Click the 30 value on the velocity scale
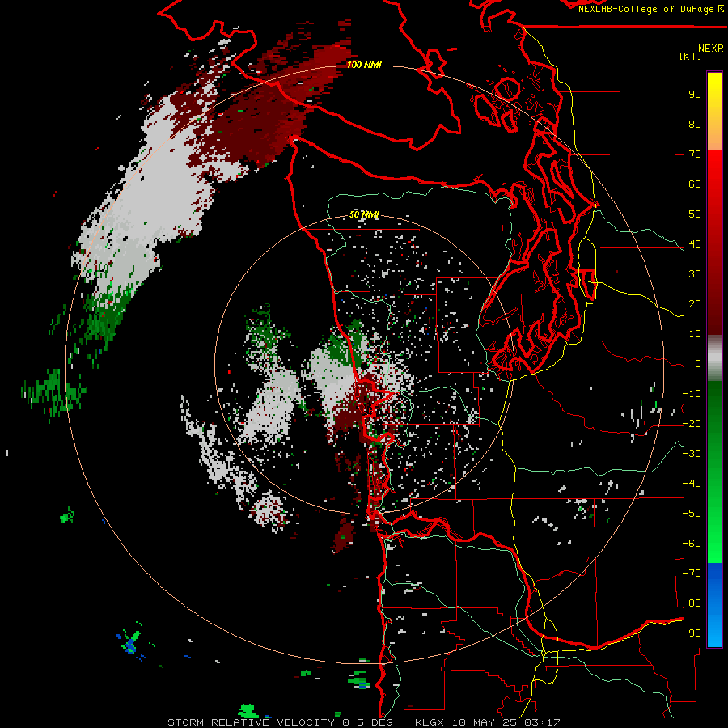Image resolution: width=728 pixels, height=728 pixels. coord(695,273)
